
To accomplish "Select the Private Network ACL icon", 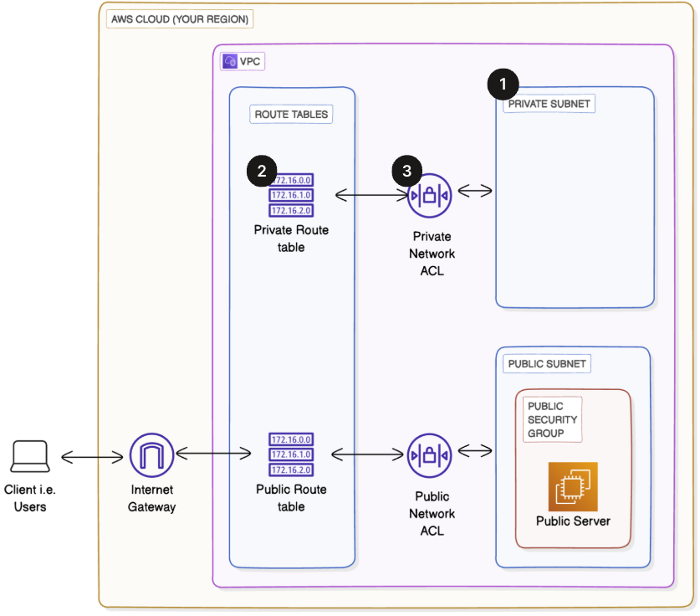I will click(x=430, y=196).
